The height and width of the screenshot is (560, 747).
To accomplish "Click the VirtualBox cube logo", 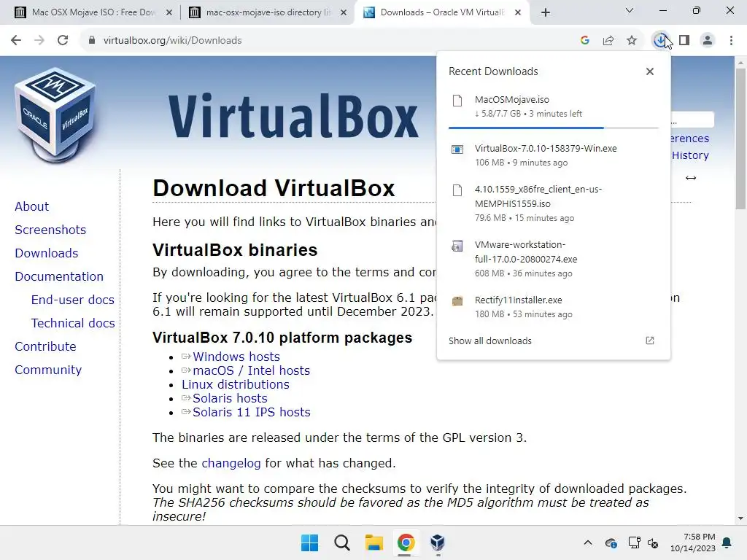I will tap(55, 114).
